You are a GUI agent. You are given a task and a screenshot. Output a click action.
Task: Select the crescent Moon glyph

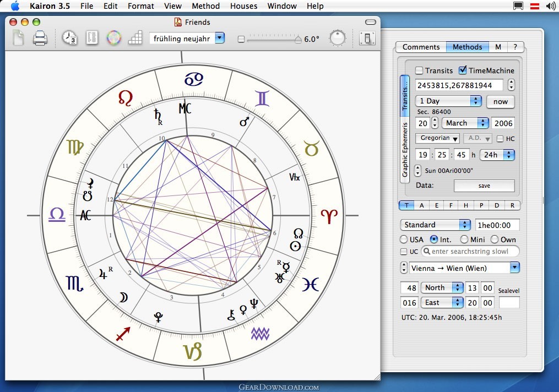pos(123,297)
